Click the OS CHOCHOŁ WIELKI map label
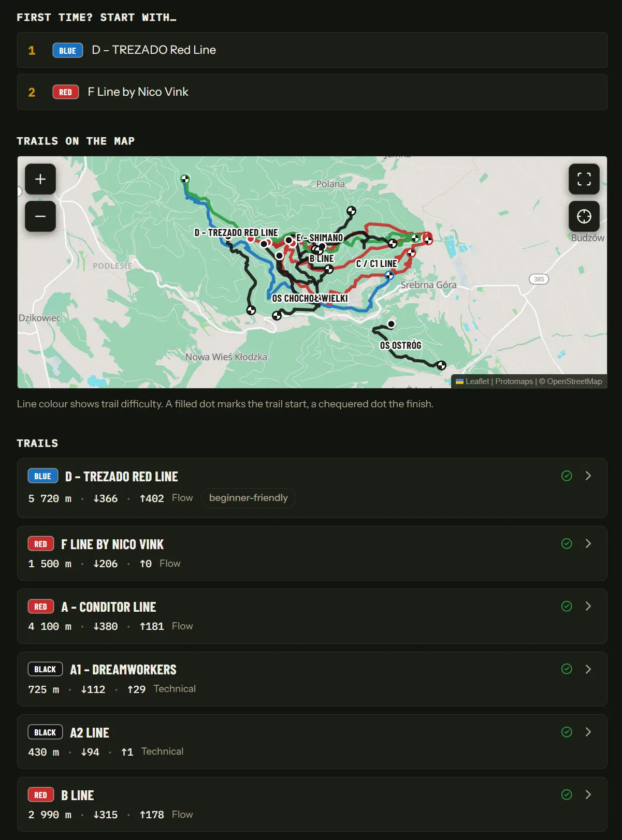 pos(310,299)
